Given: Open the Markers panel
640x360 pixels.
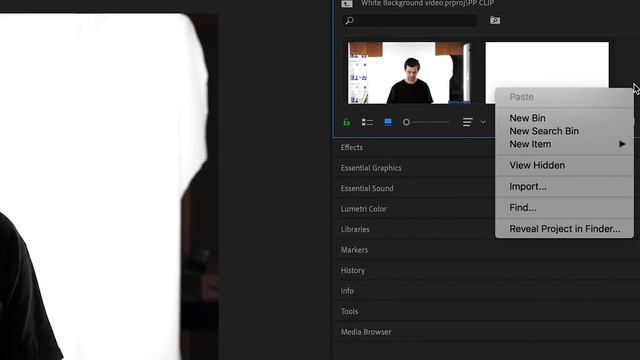Looking at the screenshot, I should [354, 249].
